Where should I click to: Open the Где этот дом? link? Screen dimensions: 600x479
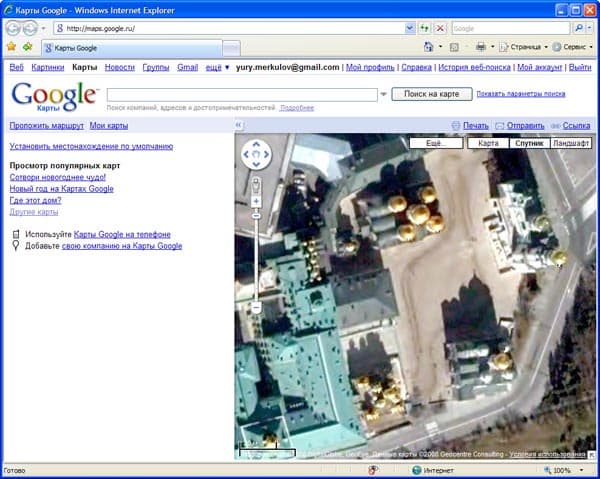click(x=35, y=200)
